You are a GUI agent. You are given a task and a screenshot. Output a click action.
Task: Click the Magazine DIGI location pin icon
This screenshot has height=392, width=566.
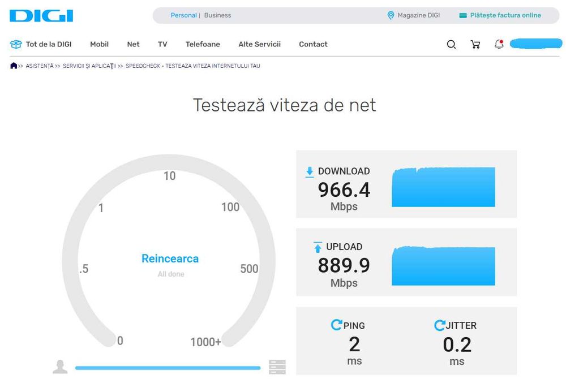coord(391,15)
